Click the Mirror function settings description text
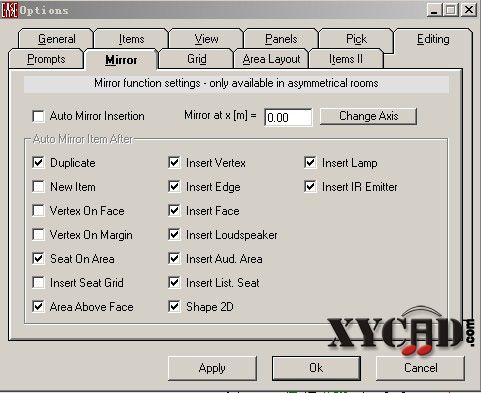 236,83
